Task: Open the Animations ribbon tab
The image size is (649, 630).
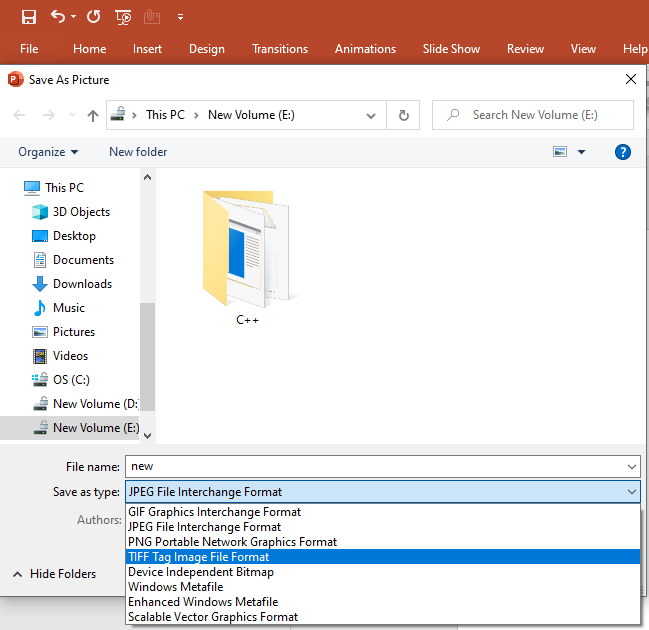Action: click(x=365, y=49)
